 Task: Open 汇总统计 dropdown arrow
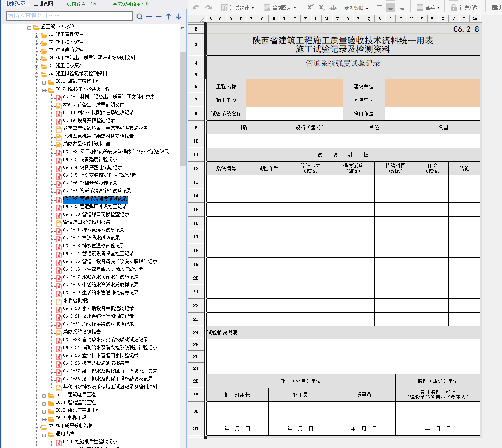click(253, 8)
